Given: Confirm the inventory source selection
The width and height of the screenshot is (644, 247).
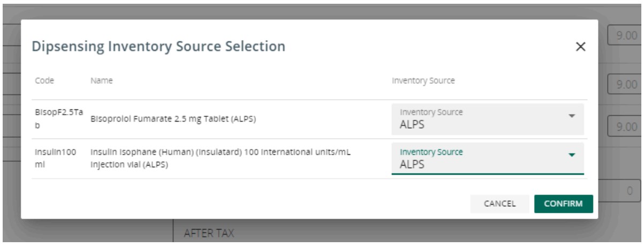Looking at the screenshot, I should (x=563, y=204).
